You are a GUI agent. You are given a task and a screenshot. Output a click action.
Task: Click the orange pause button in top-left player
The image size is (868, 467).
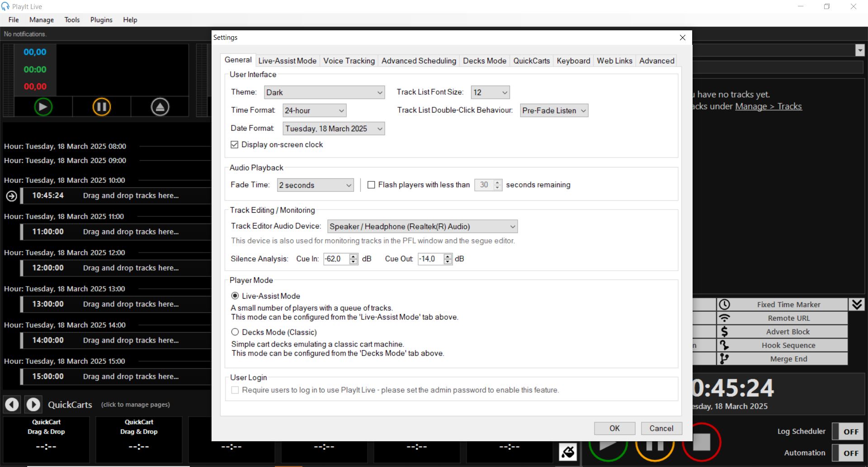pyautogui.click(x=102, y=107)
